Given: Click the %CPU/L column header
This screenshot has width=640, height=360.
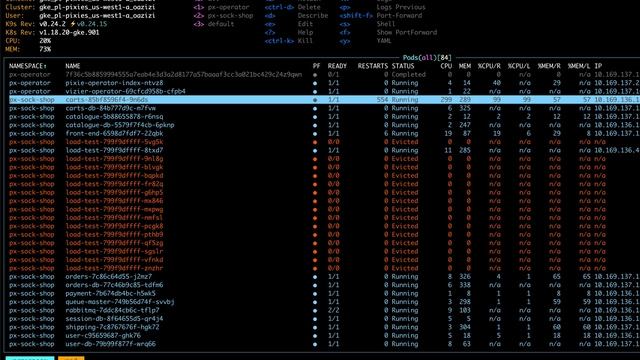Looking at the screenshot, I should pos(519,66).
